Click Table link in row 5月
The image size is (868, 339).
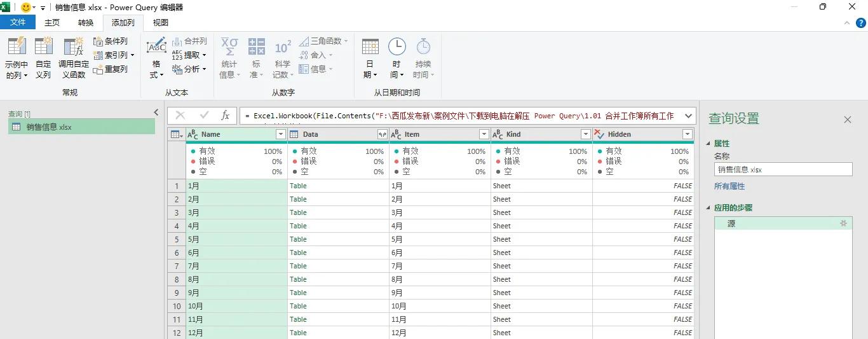pyautogui.click(x=298, y=239)
